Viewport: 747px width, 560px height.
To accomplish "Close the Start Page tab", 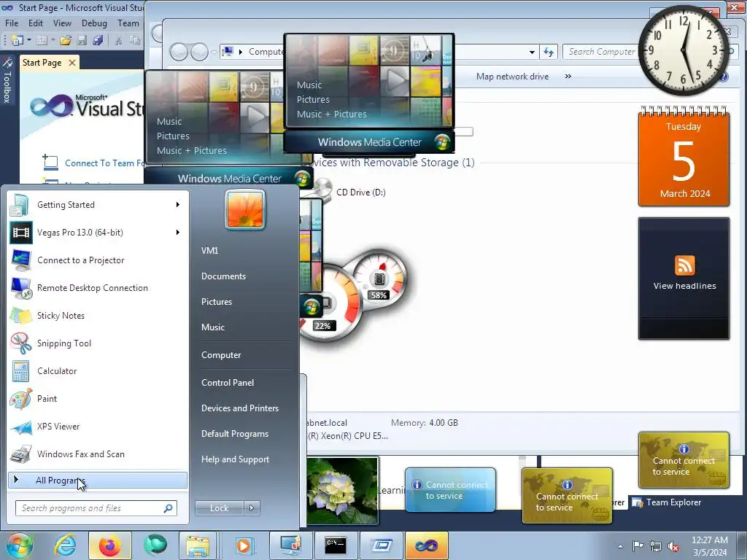I will pyautogui.click(x=72, y=63).
